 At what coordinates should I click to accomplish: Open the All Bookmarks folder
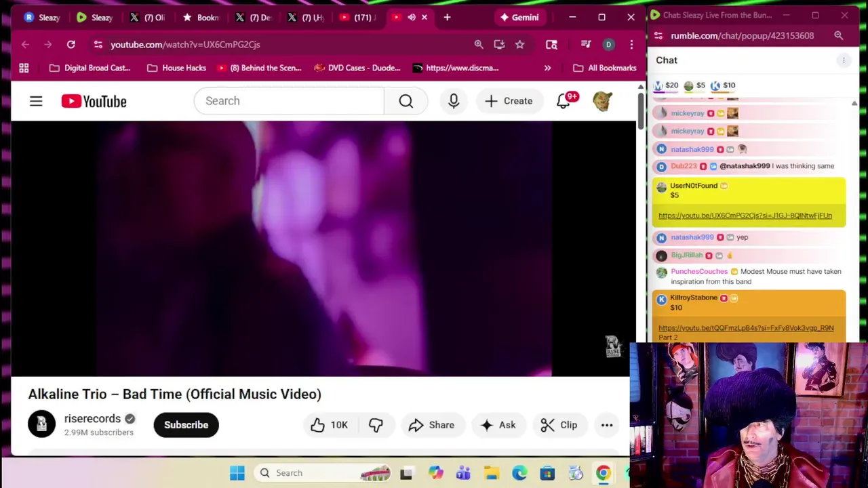coord(605,68)
